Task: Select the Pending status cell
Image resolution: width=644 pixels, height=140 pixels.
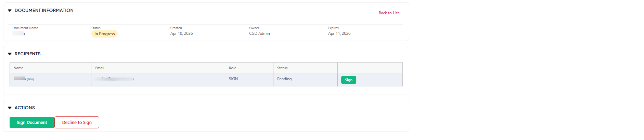Action: (284, 79)
